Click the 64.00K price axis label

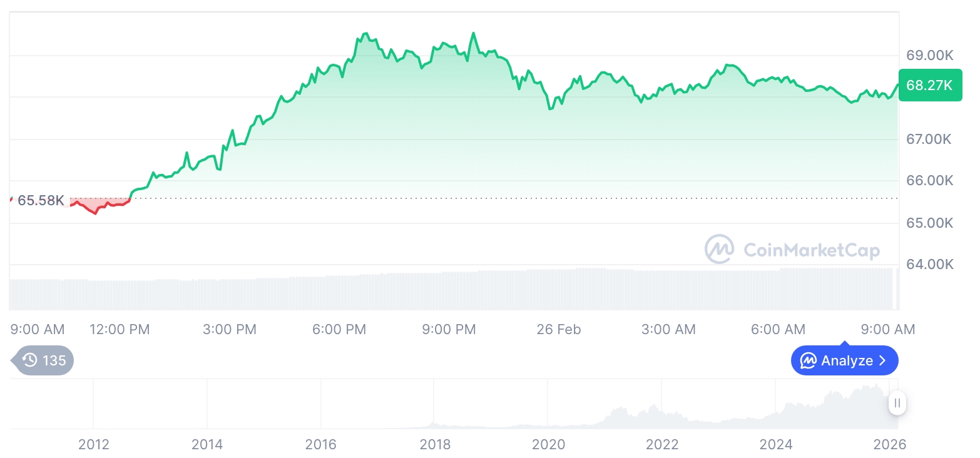pyautogui.click(x=930, y=265)
